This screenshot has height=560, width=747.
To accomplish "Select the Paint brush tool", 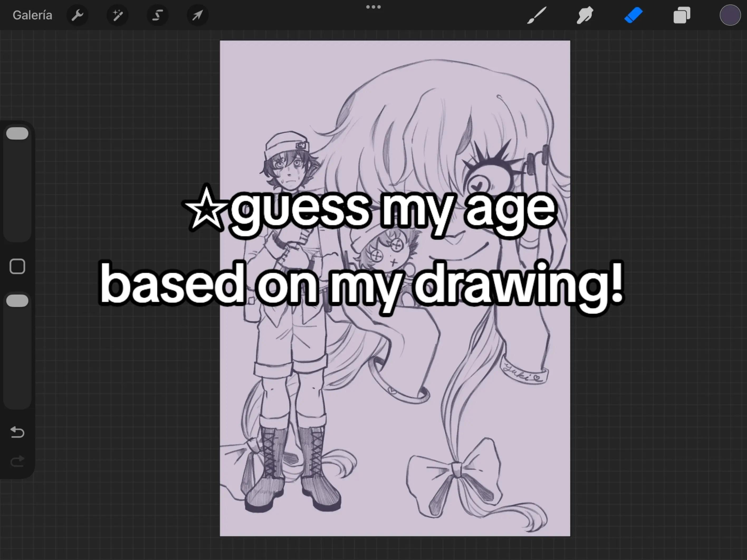I will click(x=537, y=16).
